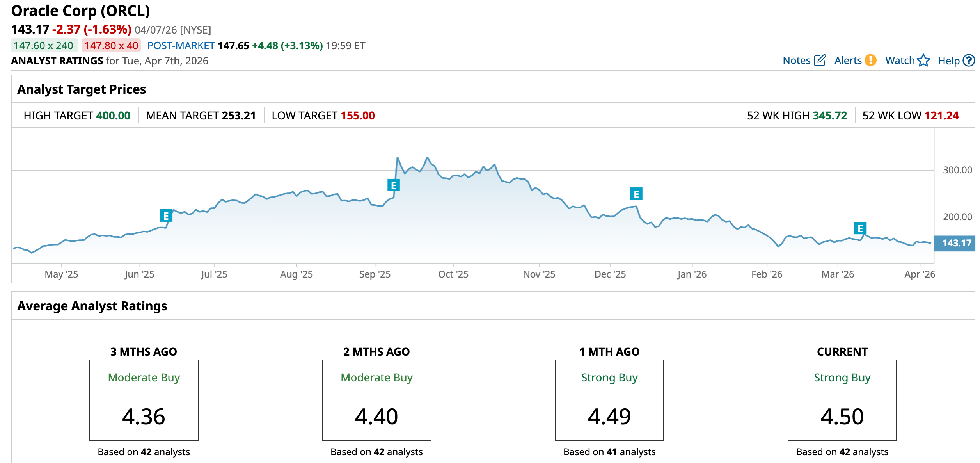The image size is (980, 463).
Task: Click the Notes pencil edit icon
Action: click(820, 61)
